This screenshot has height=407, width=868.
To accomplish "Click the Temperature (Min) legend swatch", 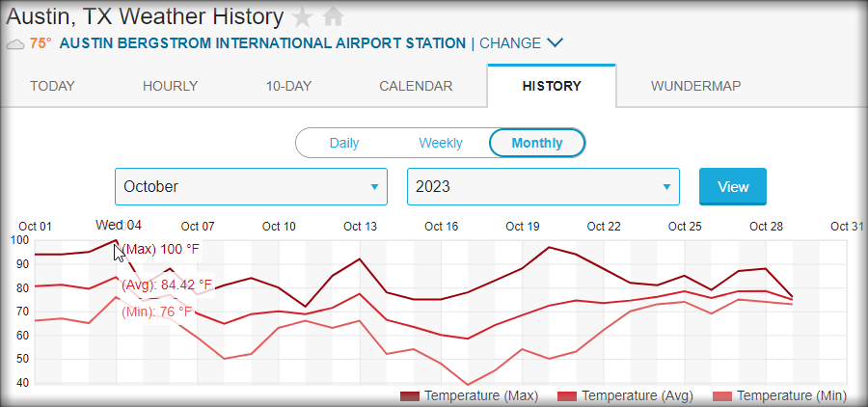I will pyautogui.click(x=723, y=396).
